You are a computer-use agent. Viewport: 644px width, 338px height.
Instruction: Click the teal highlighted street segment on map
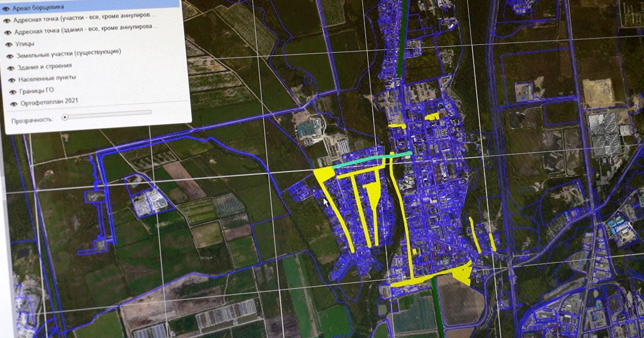(x=372, y=160)
